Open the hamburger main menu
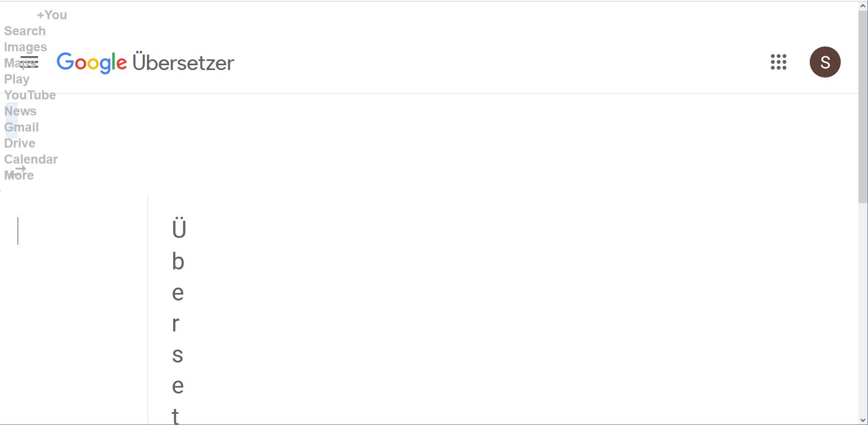This screenshot has width=868, height=425. (29, 62)
